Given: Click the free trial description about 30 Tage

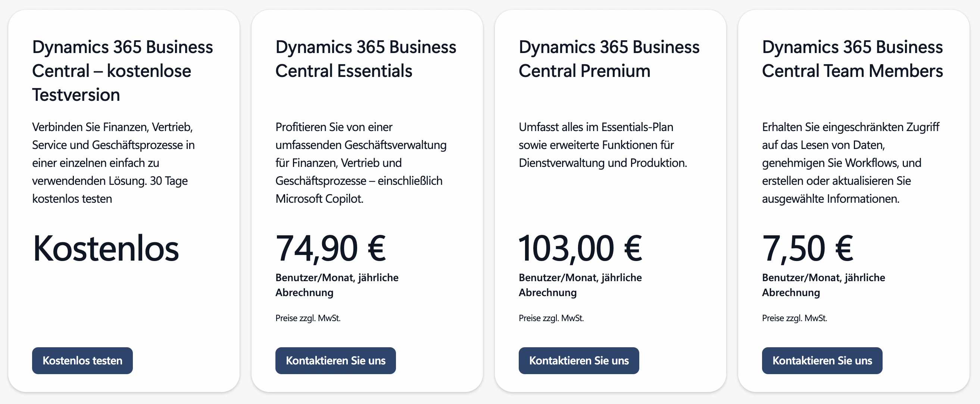Looking at the screenshot, I should tap(113, 162).
